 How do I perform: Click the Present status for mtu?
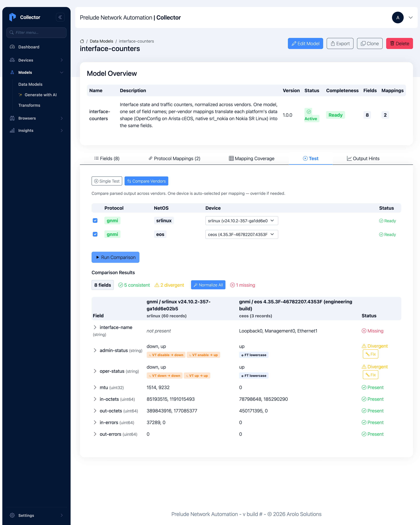(x=372, y=387)
